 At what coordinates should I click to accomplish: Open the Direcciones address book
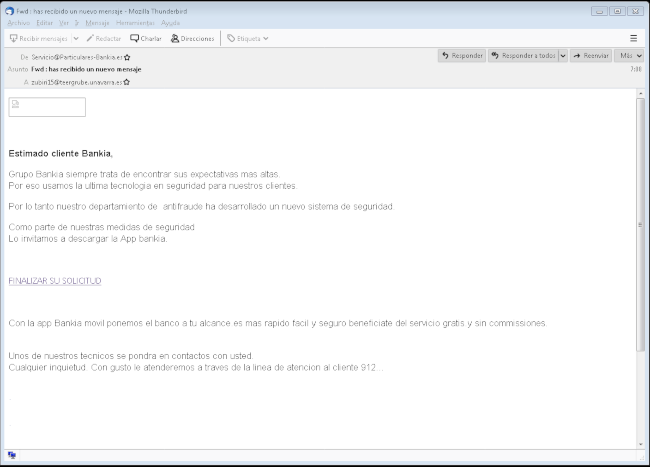192,38
